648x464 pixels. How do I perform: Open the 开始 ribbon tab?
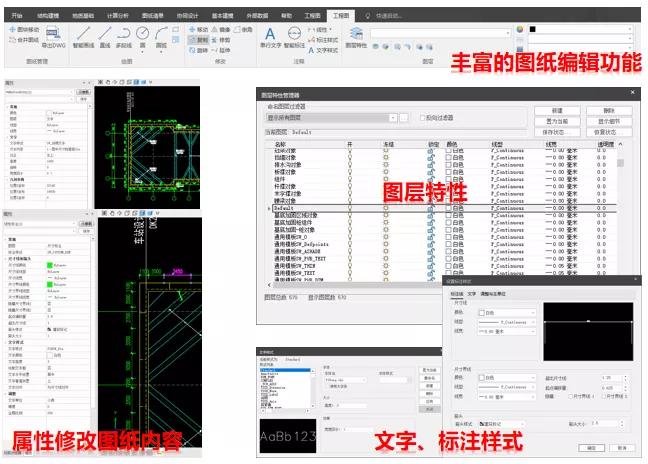[x=17, y=16]
